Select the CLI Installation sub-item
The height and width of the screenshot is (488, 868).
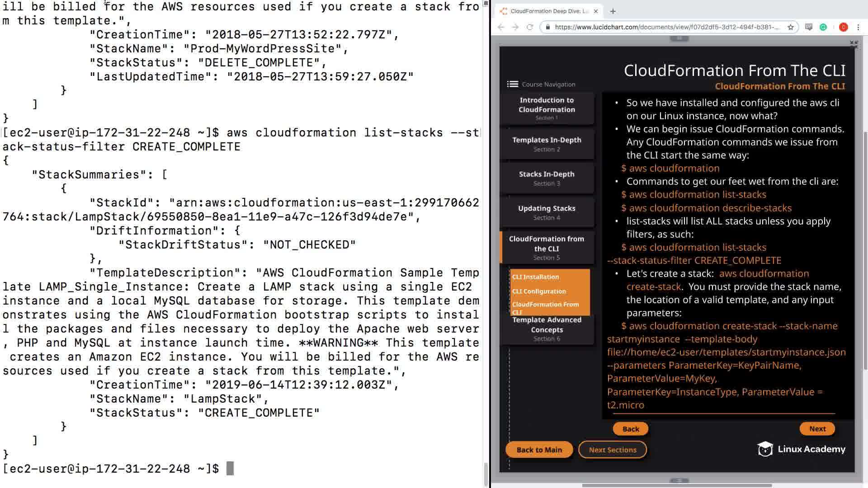tap(535, 277)
